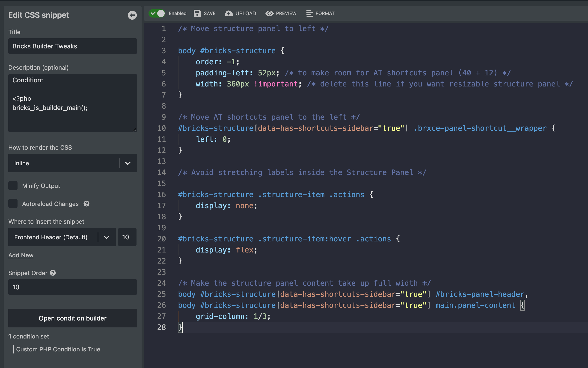Open the condition builder
Screen dimensions: 588x368
tap(73, 318)
